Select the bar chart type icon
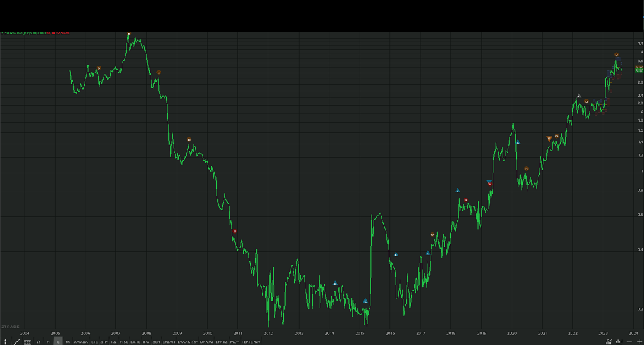The image size is (644, 345). click(619, 342)
